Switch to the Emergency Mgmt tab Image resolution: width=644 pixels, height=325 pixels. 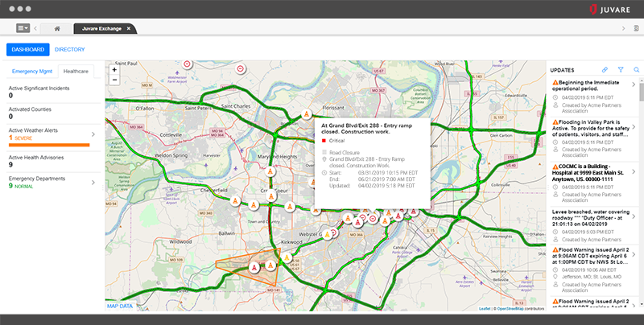[32, 71]
